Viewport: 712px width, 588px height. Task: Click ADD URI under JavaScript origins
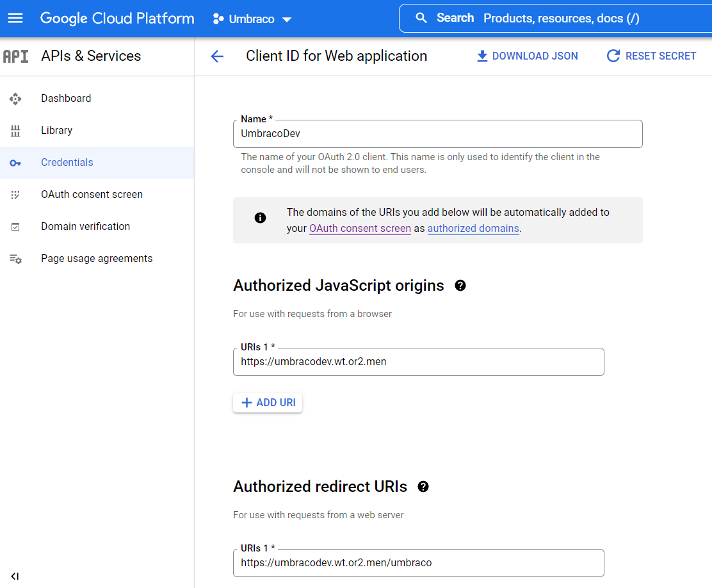[x=268, y=403]
